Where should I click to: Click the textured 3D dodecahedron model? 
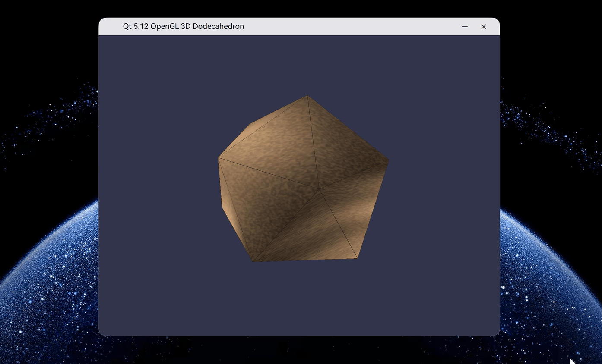tap(303, 179)
